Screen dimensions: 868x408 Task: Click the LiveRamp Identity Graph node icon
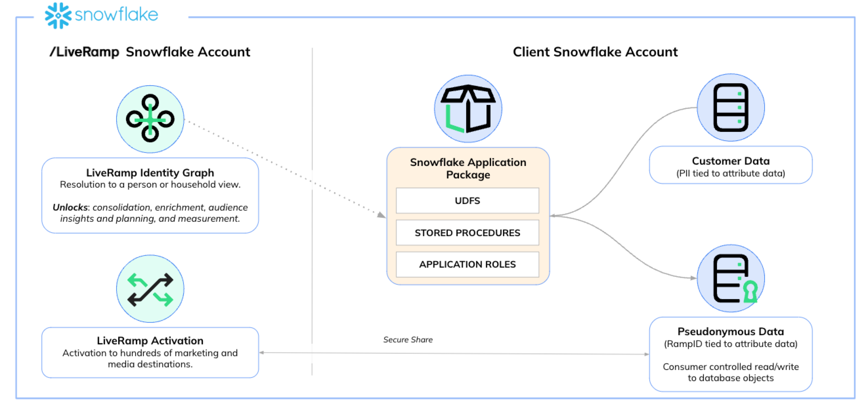(150, 119)
